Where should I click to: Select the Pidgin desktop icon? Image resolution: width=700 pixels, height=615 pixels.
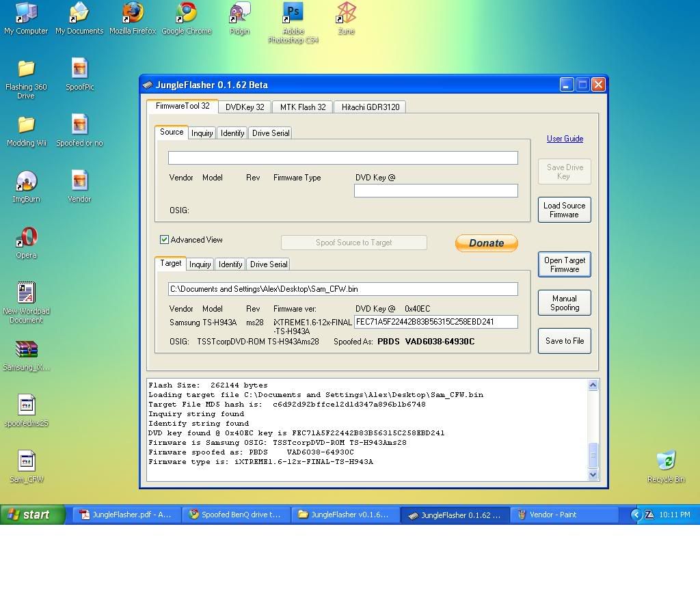tap(239, 14)
